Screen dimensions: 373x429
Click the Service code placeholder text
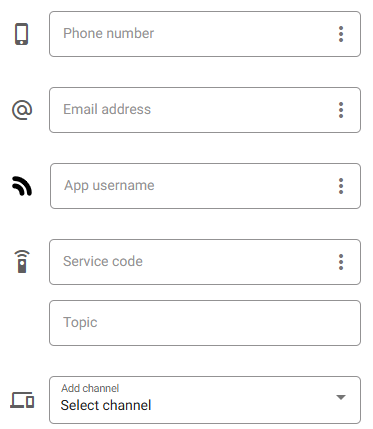click(103, 261)
